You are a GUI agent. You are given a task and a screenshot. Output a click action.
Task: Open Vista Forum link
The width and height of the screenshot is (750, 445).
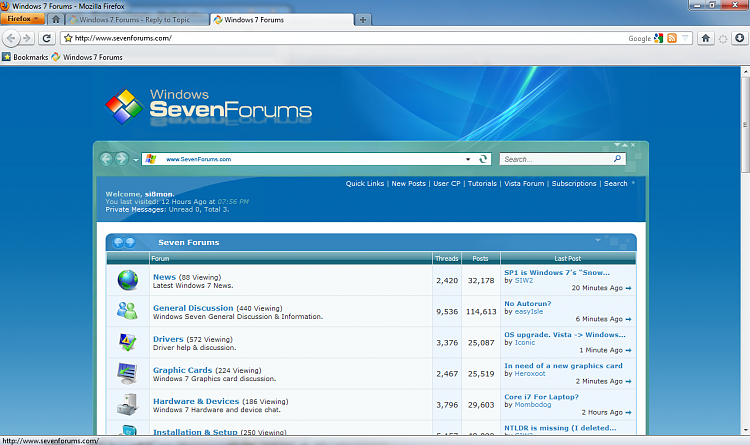tap(524, 184)
